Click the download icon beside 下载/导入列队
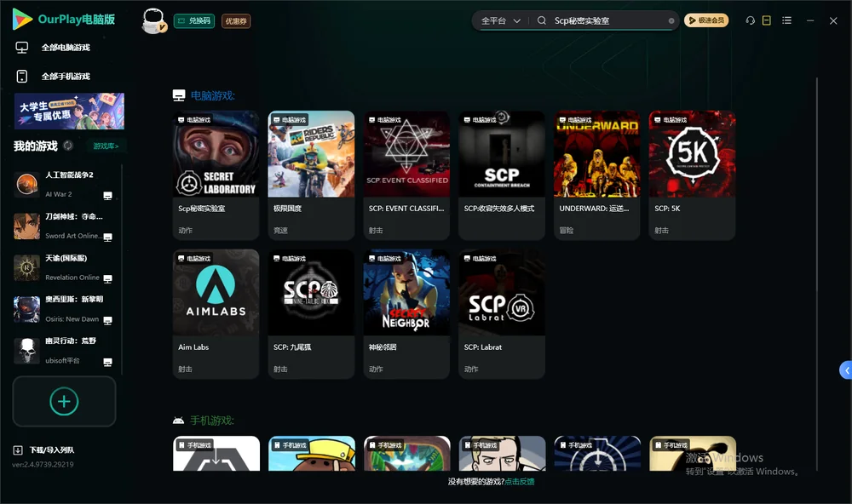The image size is (852, 504). tap(17, 450)
